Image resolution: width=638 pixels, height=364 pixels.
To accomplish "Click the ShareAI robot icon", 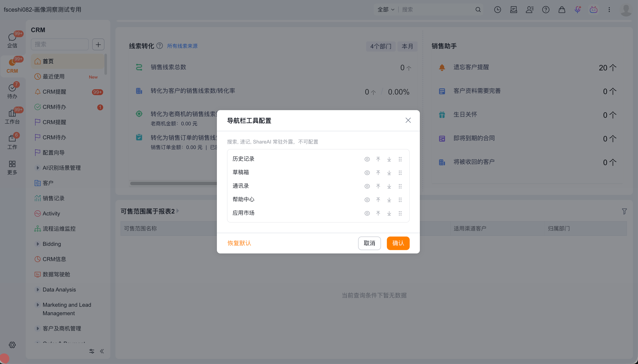I will (593, 10).
